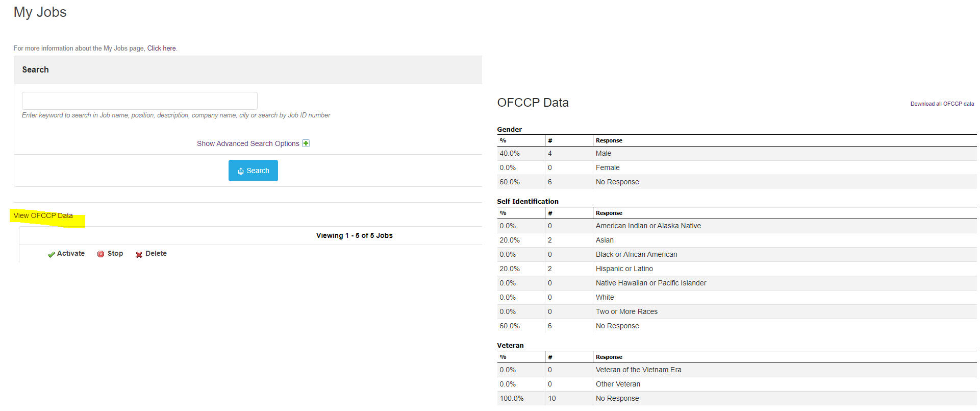Select the Male row in Gender table

pos(604,153)
